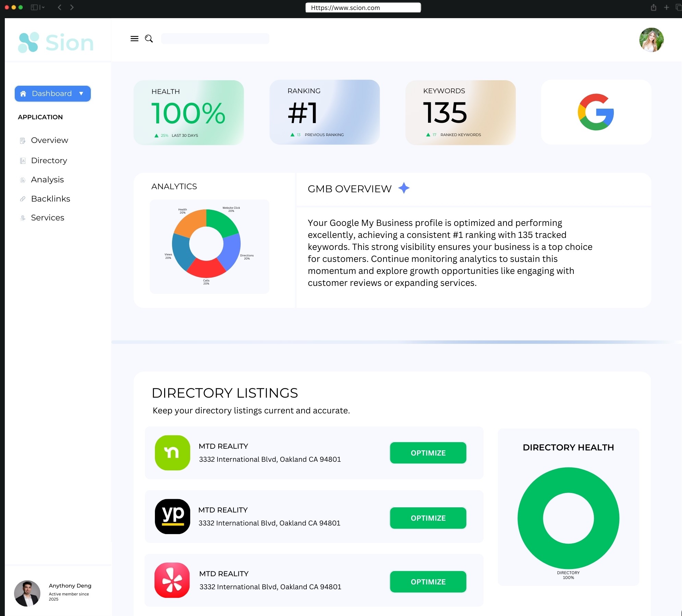682x616 pixels.
Task: Open the hamburger menu
Action: point(134,39)
